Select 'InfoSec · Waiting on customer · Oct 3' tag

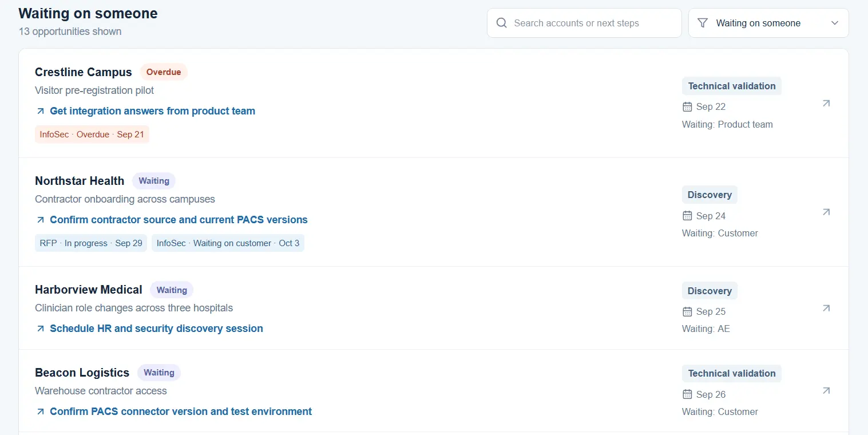click(x=228, y=243)
